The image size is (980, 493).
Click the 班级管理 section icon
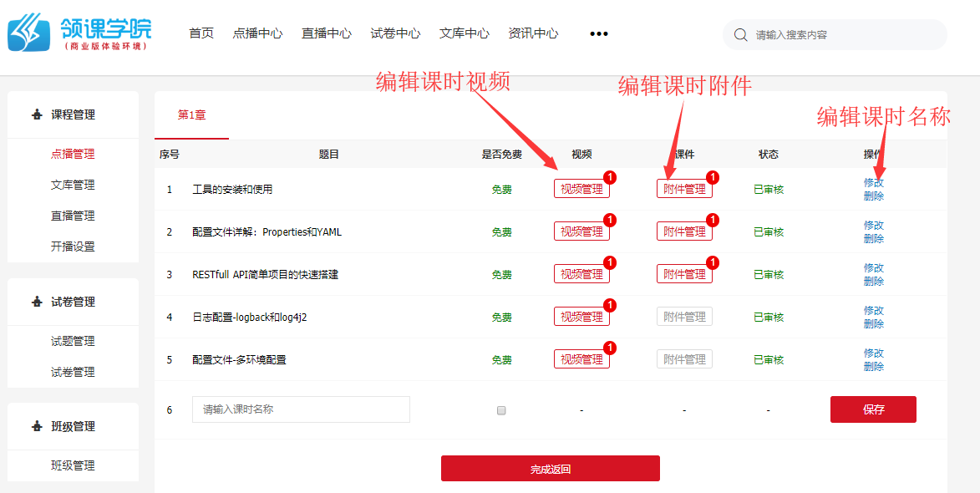point(36,427)
